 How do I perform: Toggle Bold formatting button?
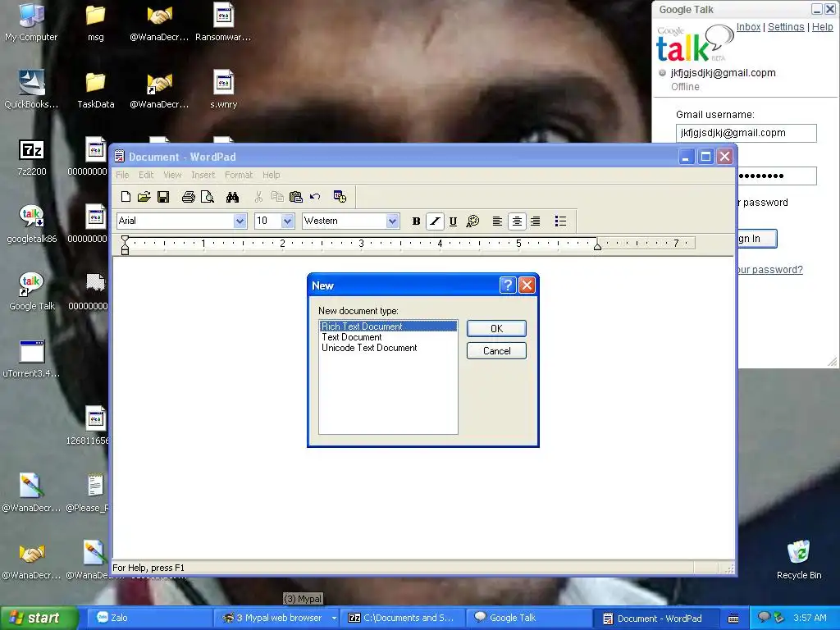(416, 221)
